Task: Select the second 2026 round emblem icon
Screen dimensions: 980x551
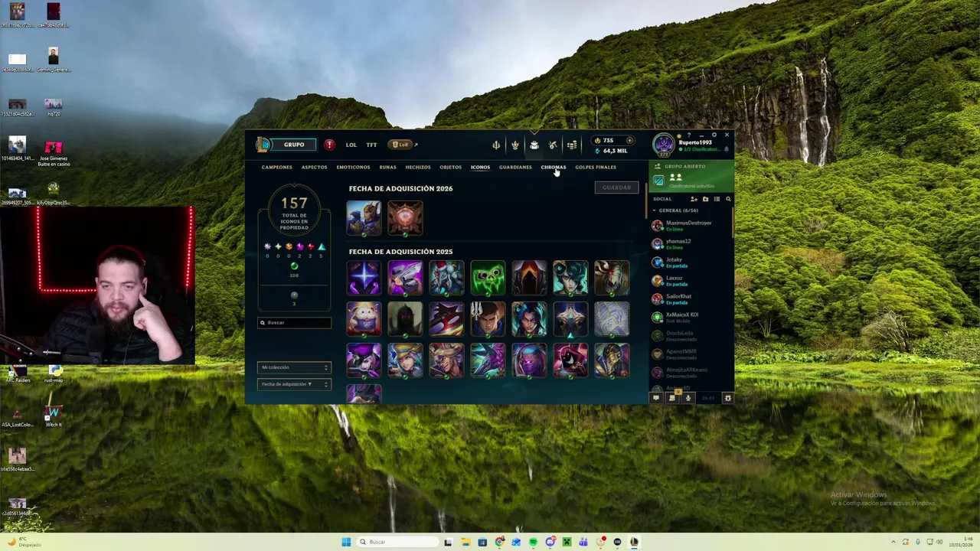Action: click(x=405, y=218)
